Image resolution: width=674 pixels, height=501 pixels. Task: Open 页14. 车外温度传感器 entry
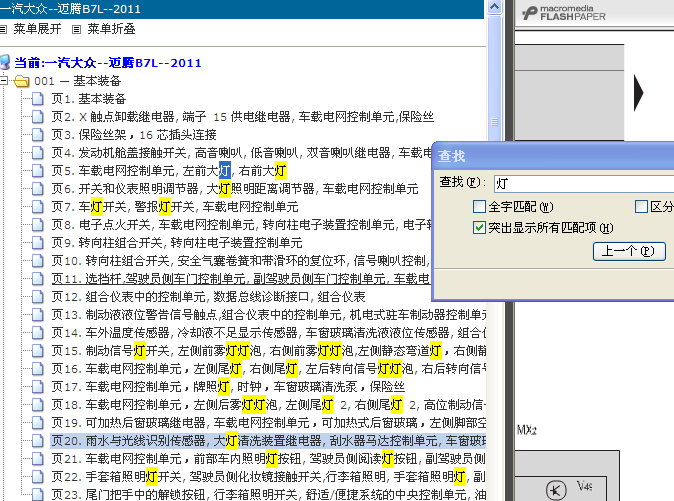[x=269, y=333]
